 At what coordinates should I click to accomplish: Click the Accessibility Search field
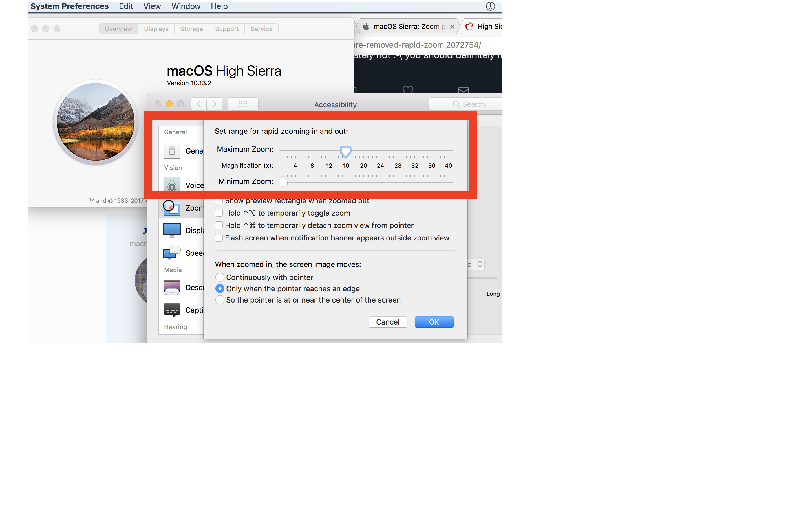point(465,104)
